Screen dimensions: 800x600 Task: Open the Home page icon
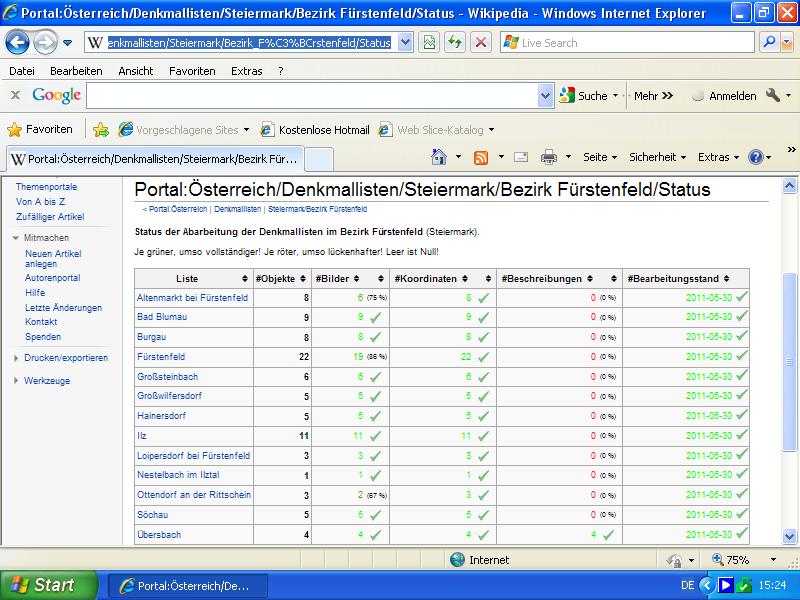(438, 157)
